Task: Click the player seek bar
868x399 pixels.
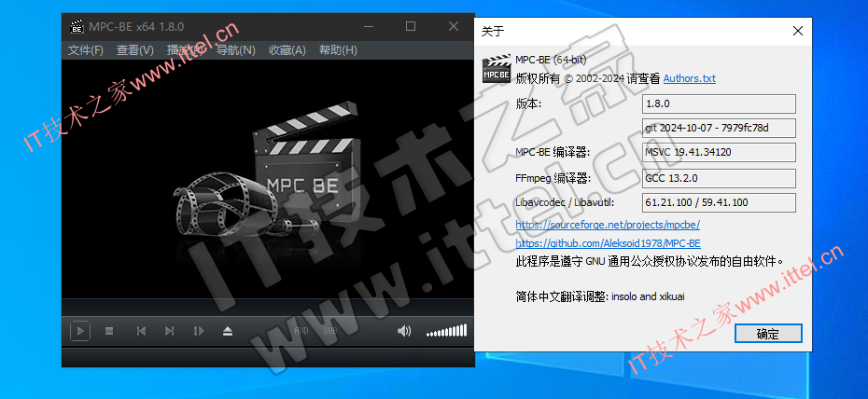Action: [x=268, y=308]
